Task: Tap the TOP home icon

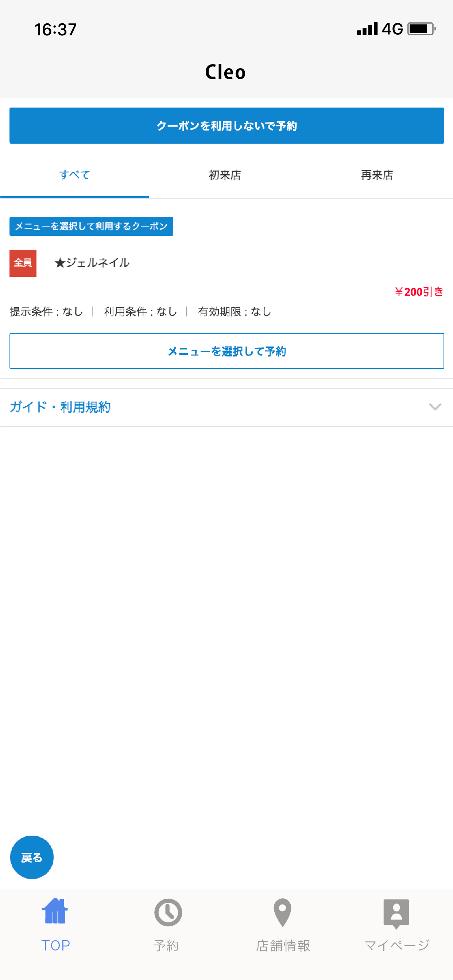Action: [55, 911]
